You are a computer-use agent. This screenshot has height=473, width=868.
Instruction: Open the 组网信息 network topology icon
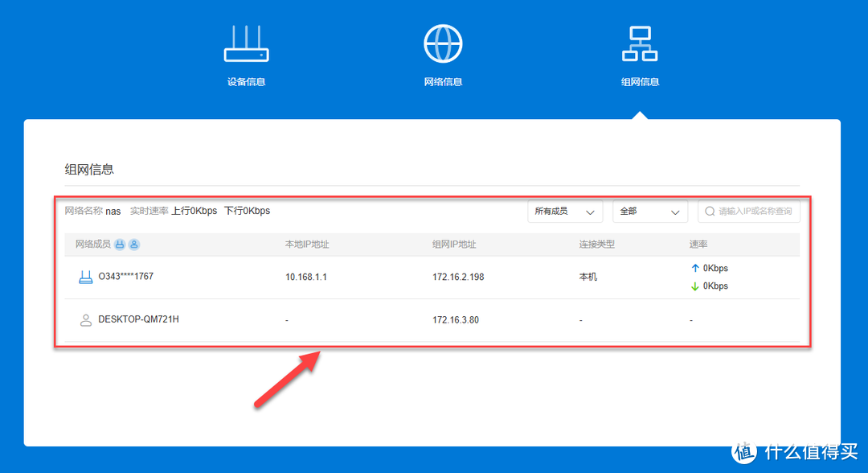tap(640, 43)
